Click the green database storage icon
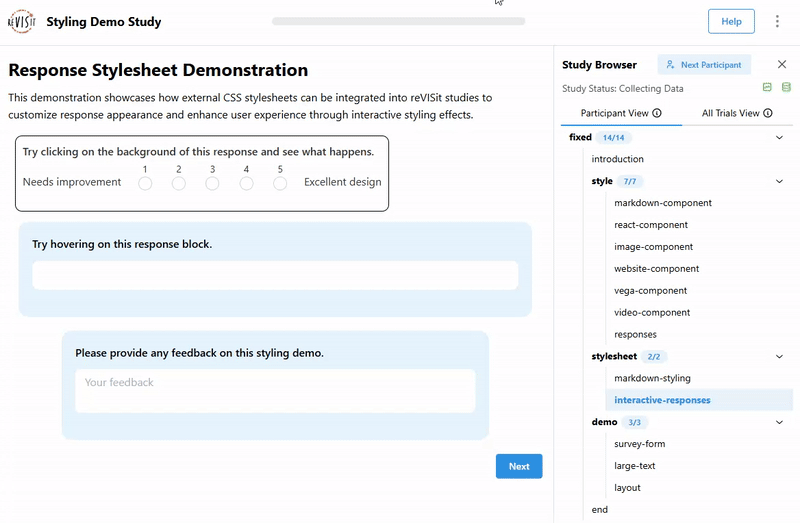Image resolution: width=800 pixels, height=523 pixels. (786, 87)
